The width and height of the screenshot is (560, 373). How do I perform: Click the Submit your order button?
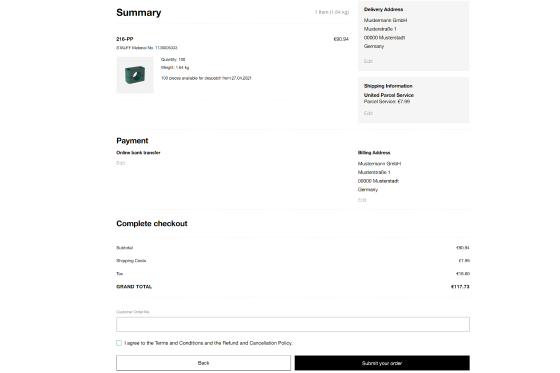coord(382,363)
